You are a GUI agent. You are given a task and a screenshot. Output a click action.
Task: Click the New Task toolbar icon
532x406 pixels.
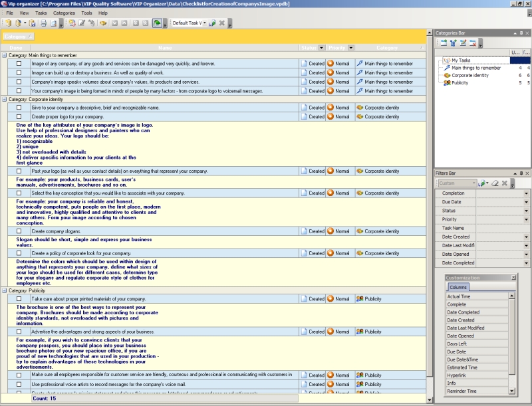pyautogui.click(x=72, y=23)
